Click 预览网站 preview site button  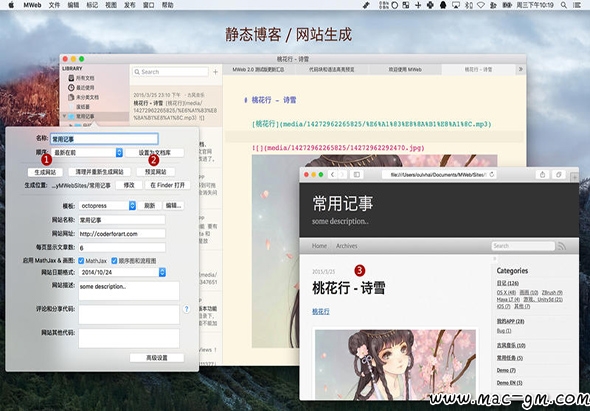155,172
